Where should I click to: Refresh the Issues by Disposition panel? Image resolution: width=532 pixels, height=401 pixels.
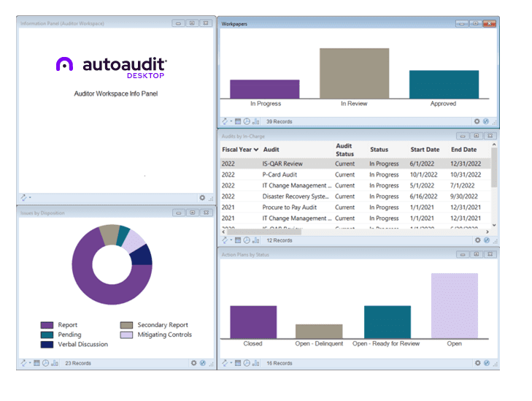(x=23, y=363)
